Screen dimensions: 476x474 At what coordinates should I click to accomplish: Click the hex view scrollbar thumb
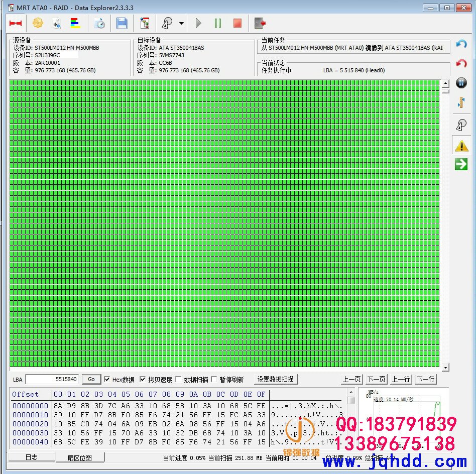(350, 401)
